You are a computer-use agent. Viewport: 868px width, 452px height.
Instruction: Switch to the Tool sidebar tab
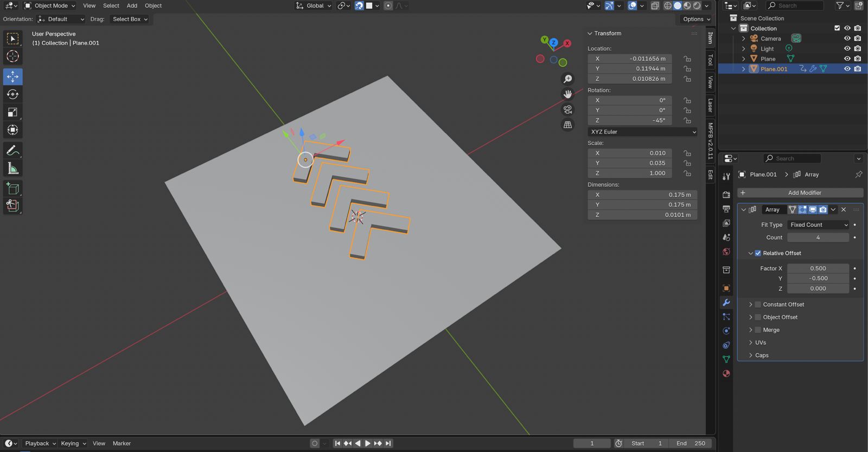coord(710,60)
